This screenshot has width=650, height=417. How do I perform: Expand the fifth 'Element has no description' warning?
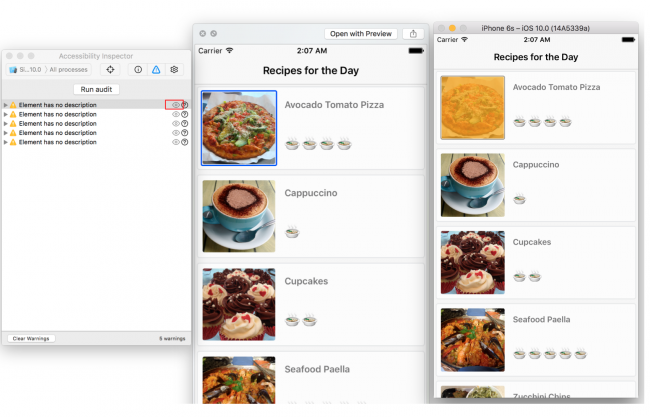pos(5,142)
